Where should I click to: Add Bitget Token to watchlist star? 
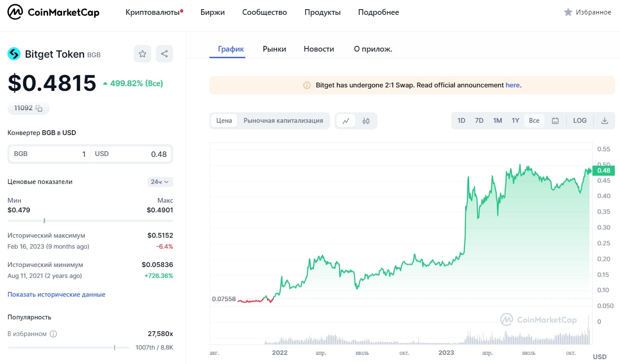142,54
